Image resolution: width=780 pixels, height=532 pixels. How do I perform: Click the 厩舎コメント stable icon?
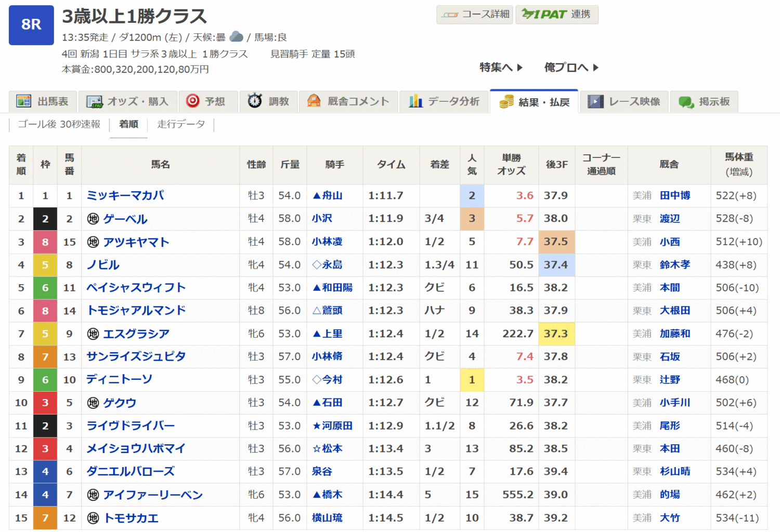point(314,101)
